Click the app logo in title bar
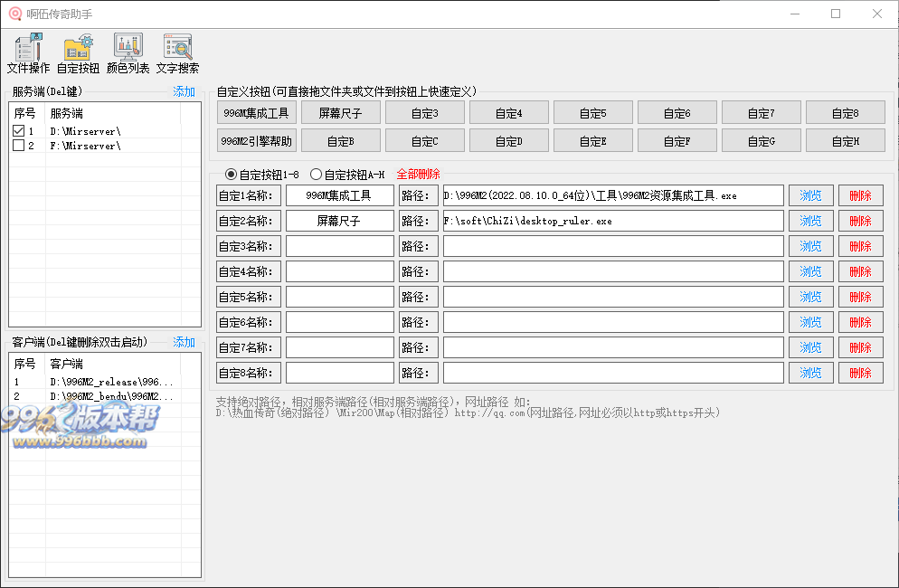Image resolution: width=899 pixels, height=588 pixels. tap(15, 14)
